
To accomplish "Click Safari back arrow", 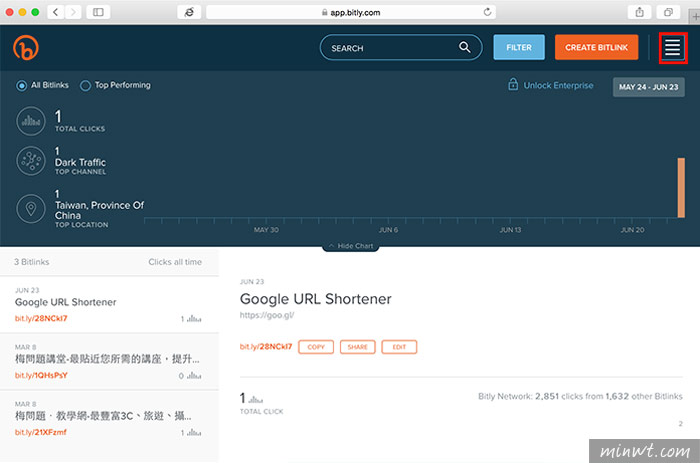I will tap(55, 12).
